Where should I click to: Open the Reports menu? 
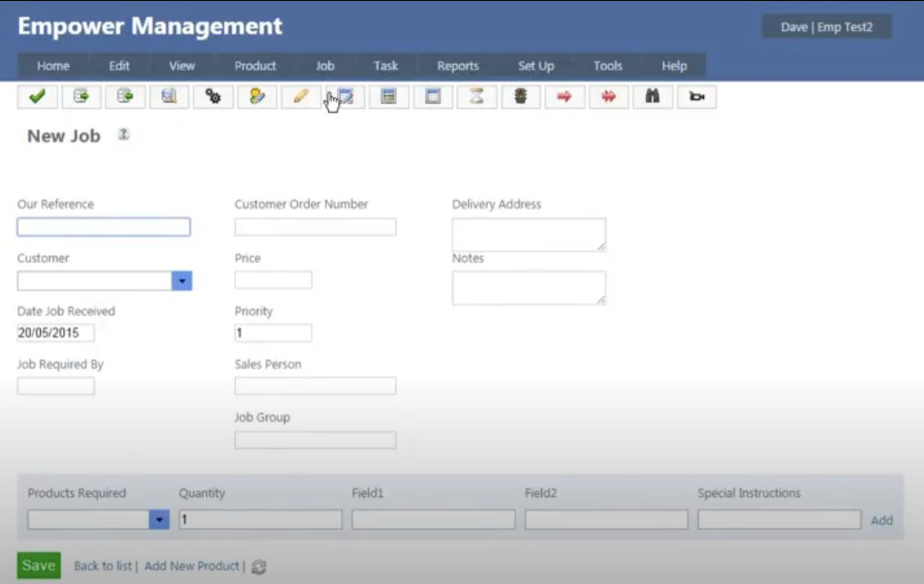coord(457,66)
